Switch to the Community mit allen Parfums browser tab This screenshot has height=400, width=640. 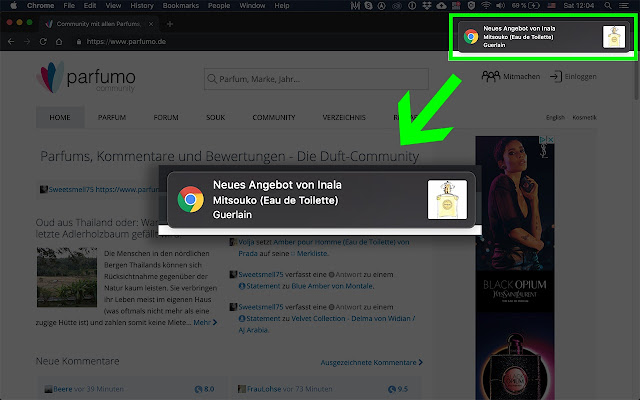coord(98,24)
